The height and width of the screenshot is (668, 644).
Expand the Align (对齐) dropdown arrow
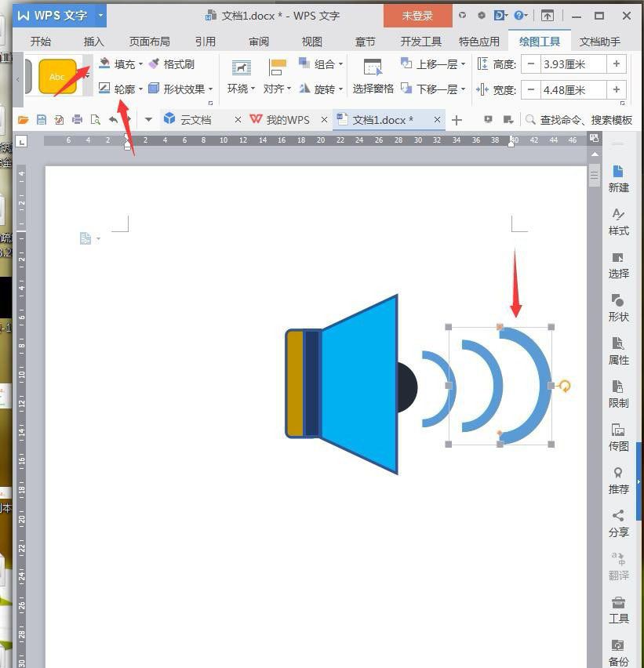[289, 89]
